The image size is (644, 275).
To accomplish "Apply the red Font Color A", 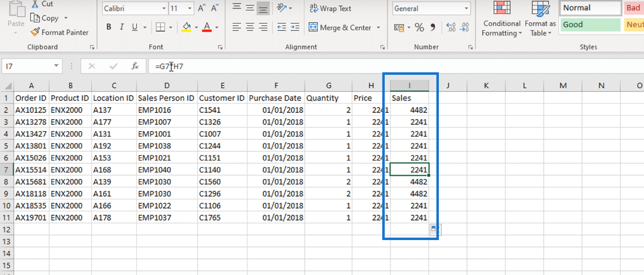I will tap(207, 27).
